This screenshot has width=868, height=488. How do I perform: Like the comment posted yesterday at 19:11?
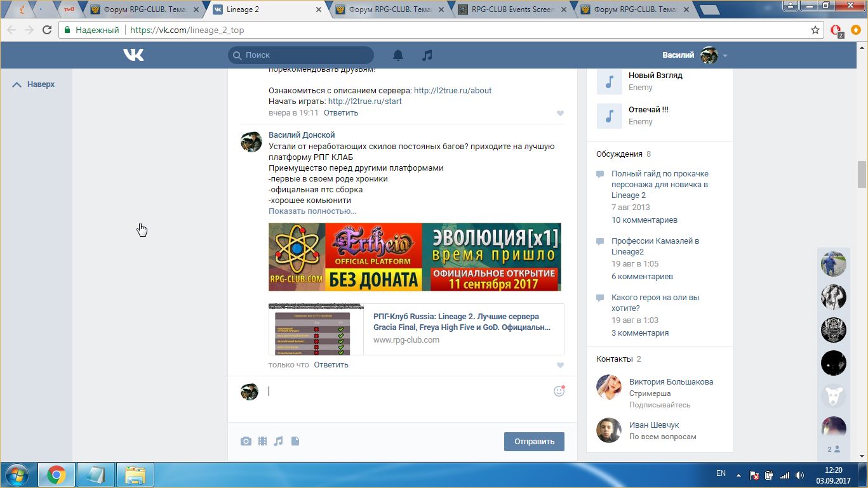(560, 113)
